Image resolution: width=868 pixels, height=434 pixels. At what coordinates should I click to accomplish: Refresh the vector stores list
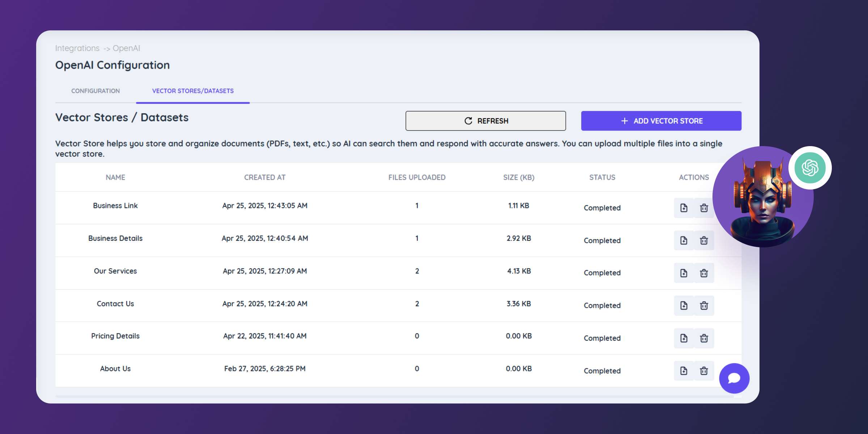(486, 121)
